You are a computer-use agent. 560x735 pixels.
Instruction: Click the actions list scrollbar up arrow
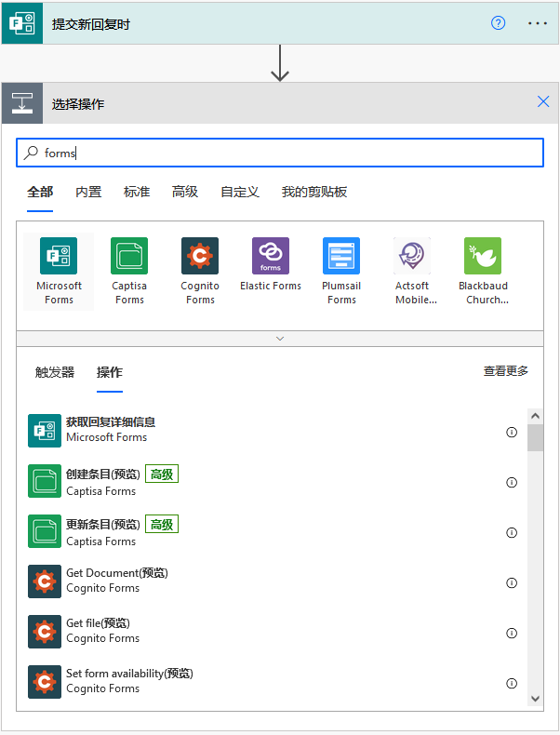pyautogui.click(x=535, y=416)
